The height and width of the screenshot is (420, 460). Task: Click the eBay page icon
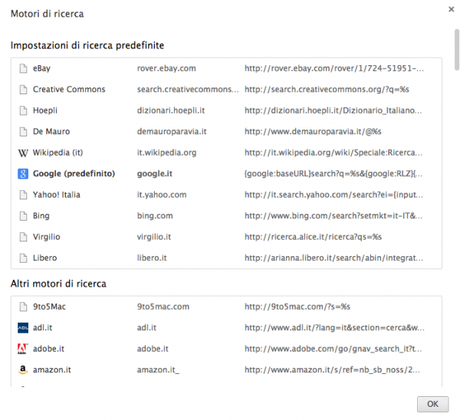point(23,68)
